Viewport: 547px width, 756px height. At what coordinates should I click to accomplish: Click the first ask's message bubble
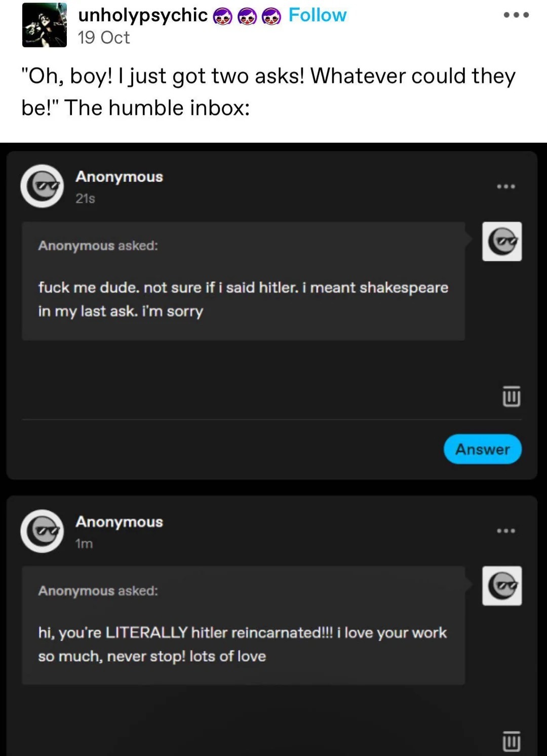pyautogui.click(x=243, y=280)
